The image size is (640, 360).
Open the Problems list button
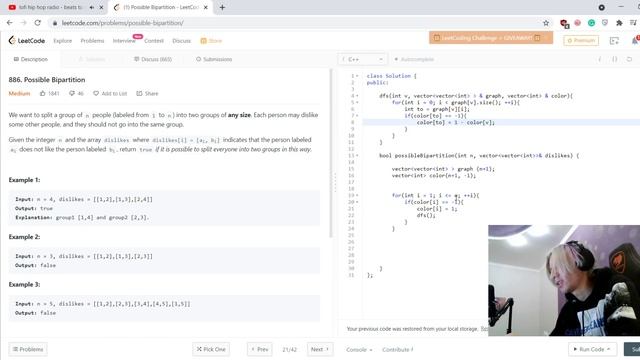pyautogui.click(x=28, y=349)
